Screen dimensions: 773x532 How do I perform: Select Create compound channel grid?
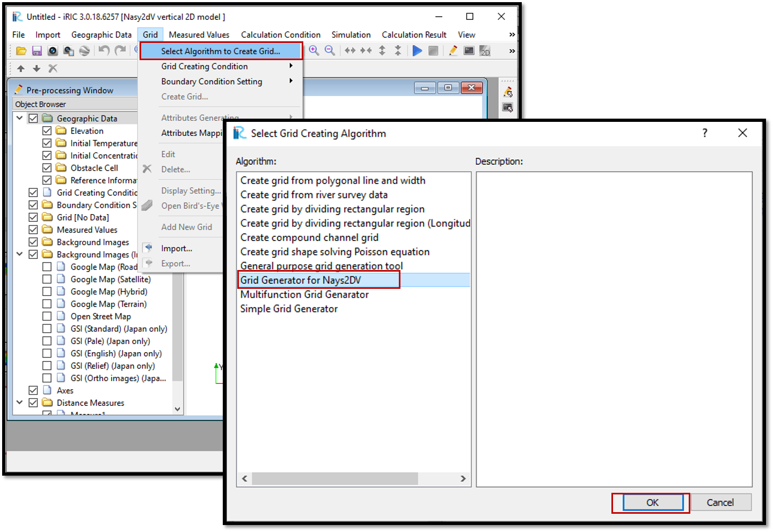click(309, 237)
